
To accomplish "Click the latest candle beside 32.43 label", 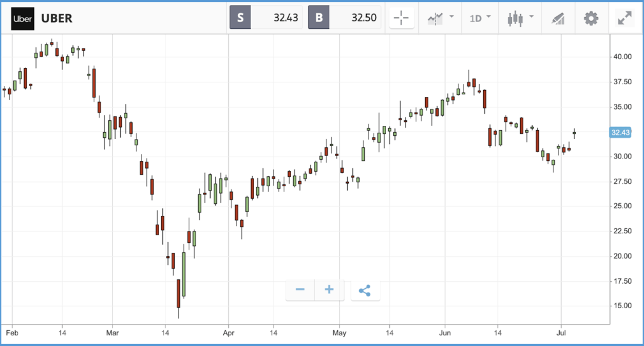I will (574, 133).
